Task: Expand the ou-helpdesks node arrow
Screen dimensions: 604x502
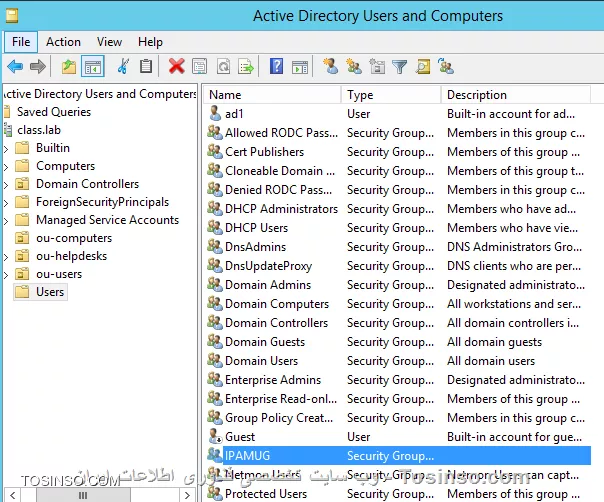Action: [6, 256]
